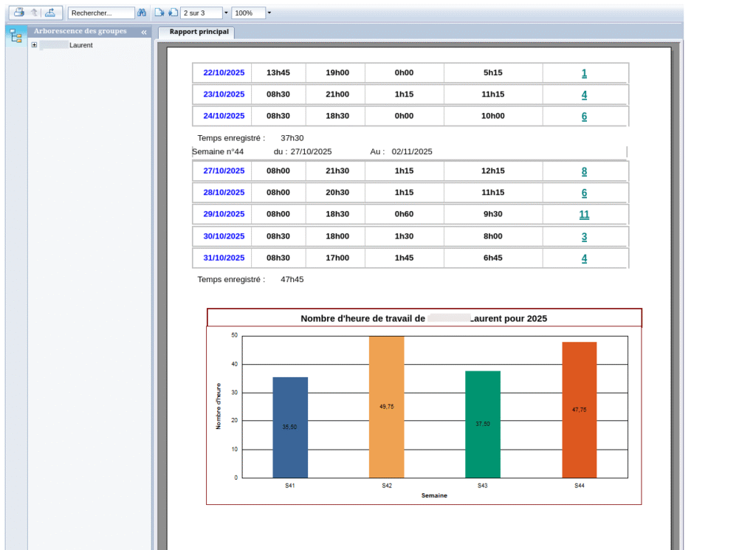Screen dimensions: 756x550
Task: Click the binoculars search icon
Action: point(141,13)
